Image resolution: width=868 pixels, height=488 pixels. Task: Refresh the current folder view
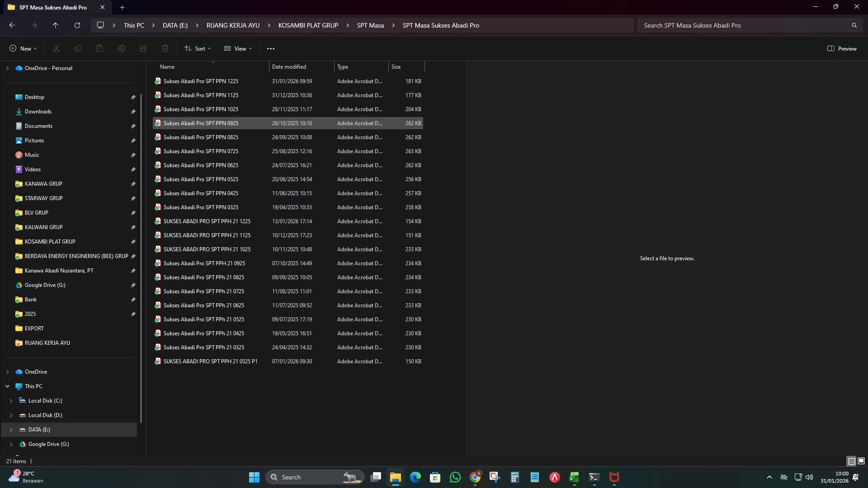pyautogui.click(x=77, y=25)
